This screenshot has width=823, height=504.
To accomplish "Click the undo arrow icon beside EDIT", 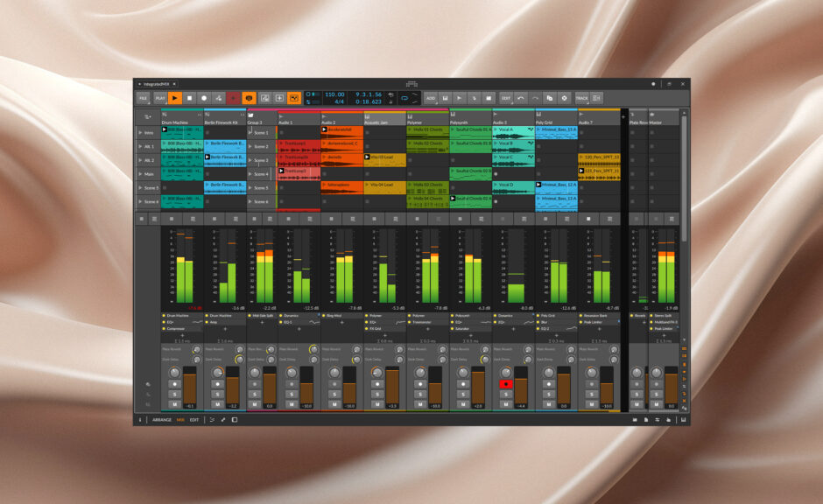I will tap(520, 98).
